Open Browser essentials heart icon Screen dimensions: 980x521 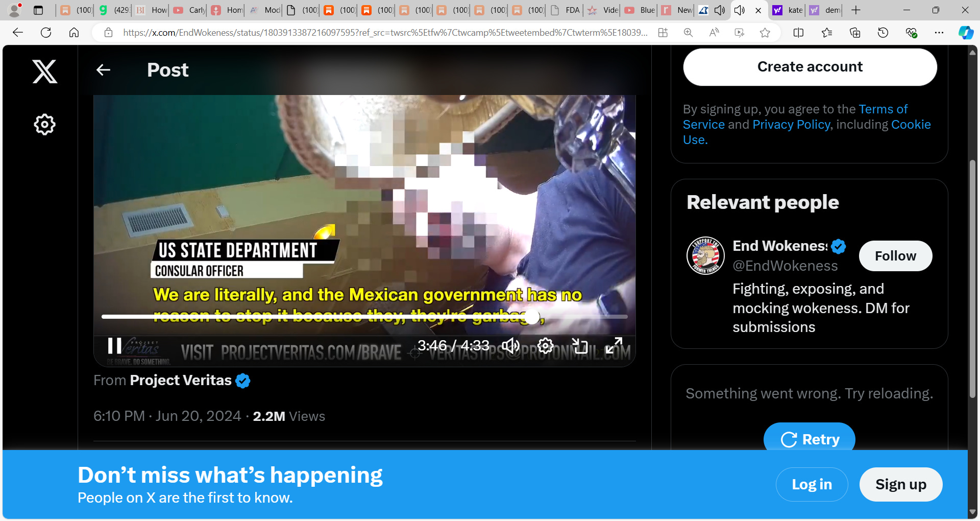pos(911,33)
